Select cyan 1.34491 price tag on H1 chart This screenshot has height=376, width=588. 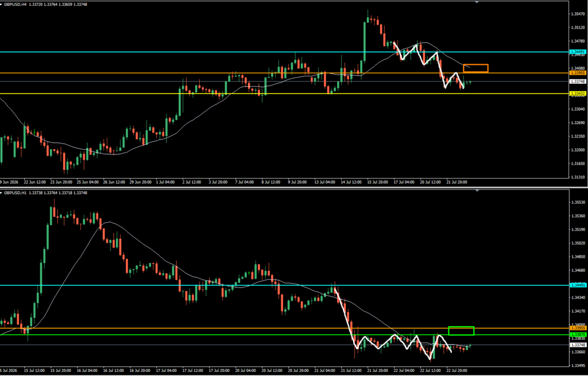pos(578,285)
